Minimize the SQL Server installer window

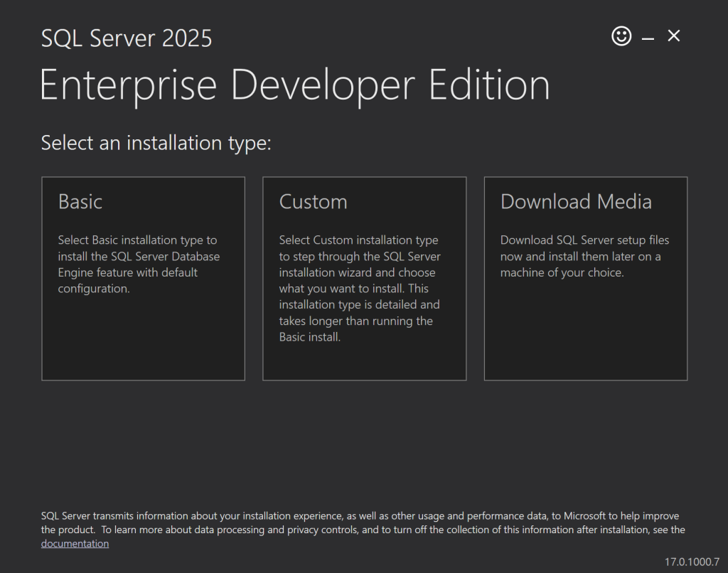pos(648,38)
